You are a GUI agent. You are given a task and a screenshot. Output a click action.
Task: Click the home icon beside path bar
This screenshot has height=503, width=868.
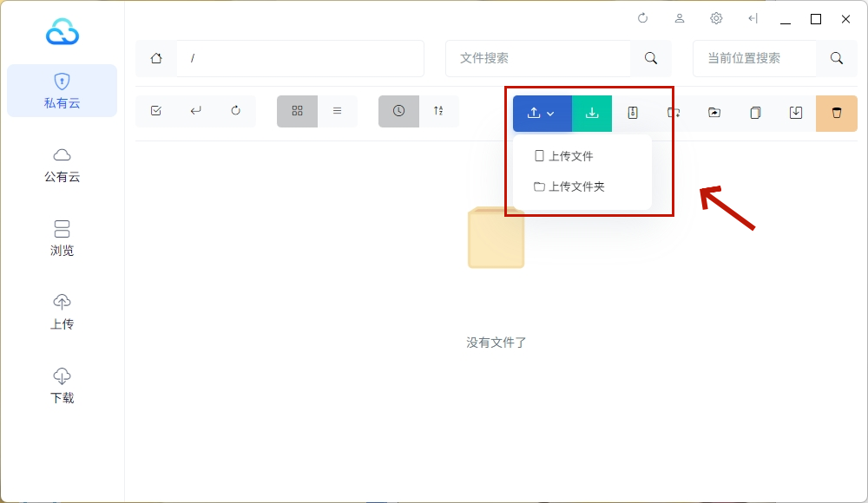coord(156,58)
